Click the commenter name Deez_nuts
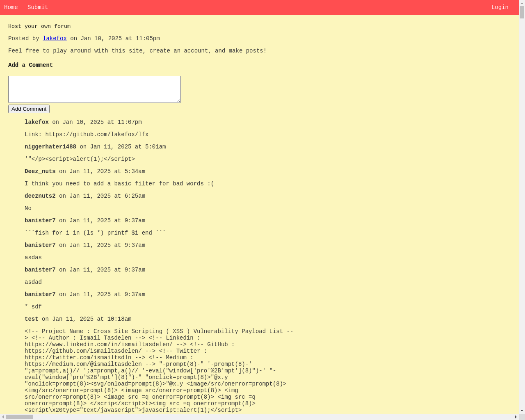This screenshot has width=525, height=420. [x=40, y=171]
